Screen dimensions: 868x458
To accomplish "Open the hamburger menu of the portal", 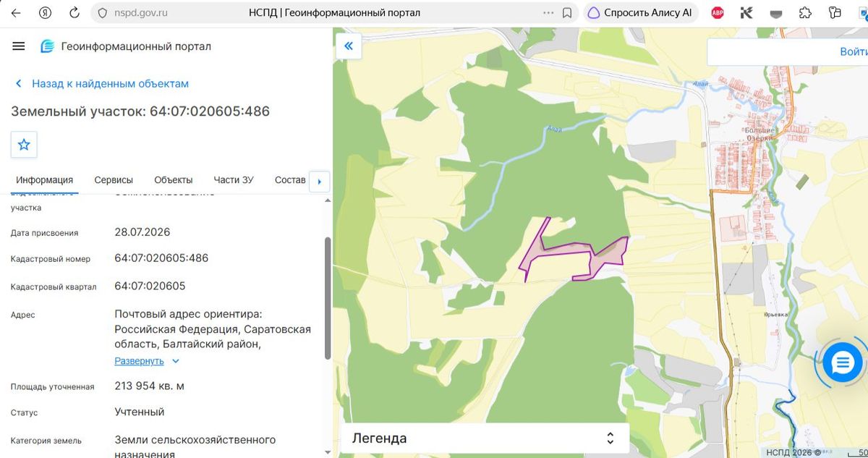I will pos(19,46).
